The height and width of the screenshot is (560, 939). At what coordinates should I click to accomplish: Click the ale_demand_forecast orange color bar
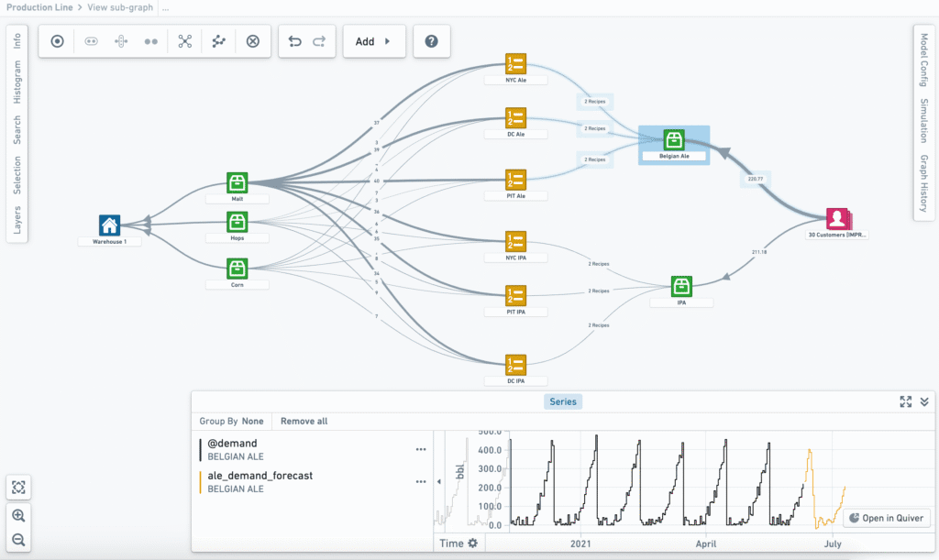coord(200,482)
